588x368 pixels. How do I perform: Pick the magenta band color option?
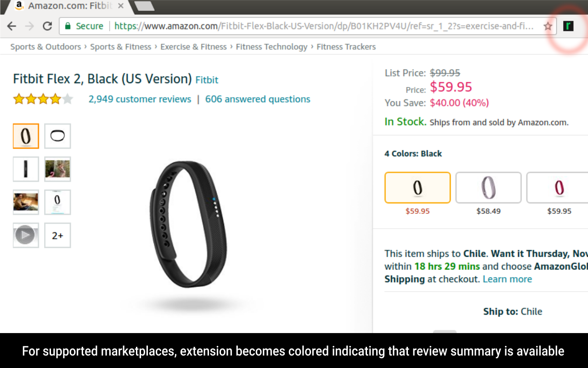pyautogui.click(x=559, y=188)
